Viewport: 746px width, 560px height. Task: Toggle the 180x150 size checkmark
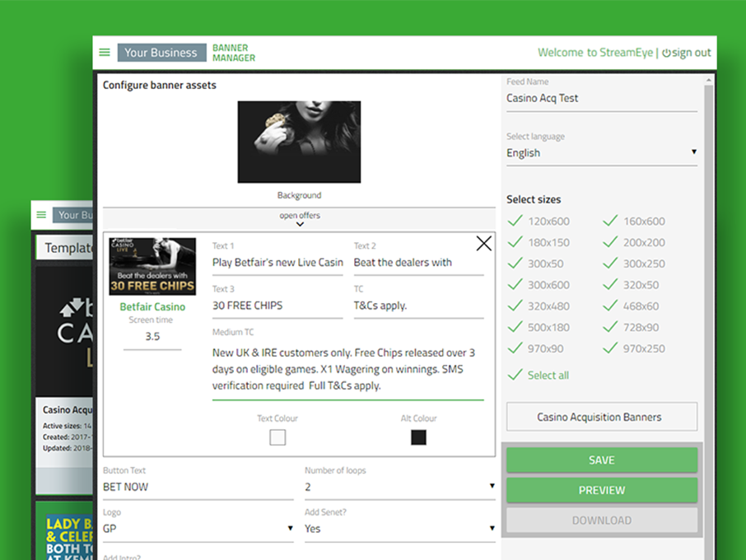tap(515, 242)
